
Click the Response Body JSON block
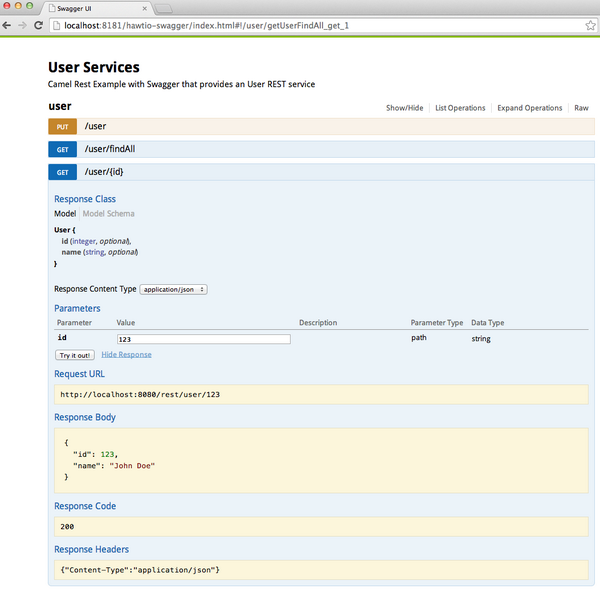click(x=321, y=460)
